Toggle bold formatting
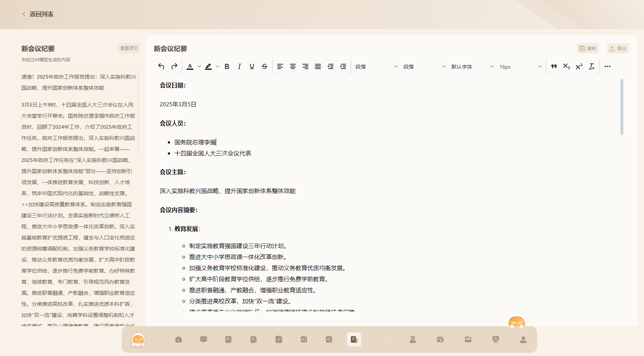The image size is (644, 356). [x=227, y=66]
